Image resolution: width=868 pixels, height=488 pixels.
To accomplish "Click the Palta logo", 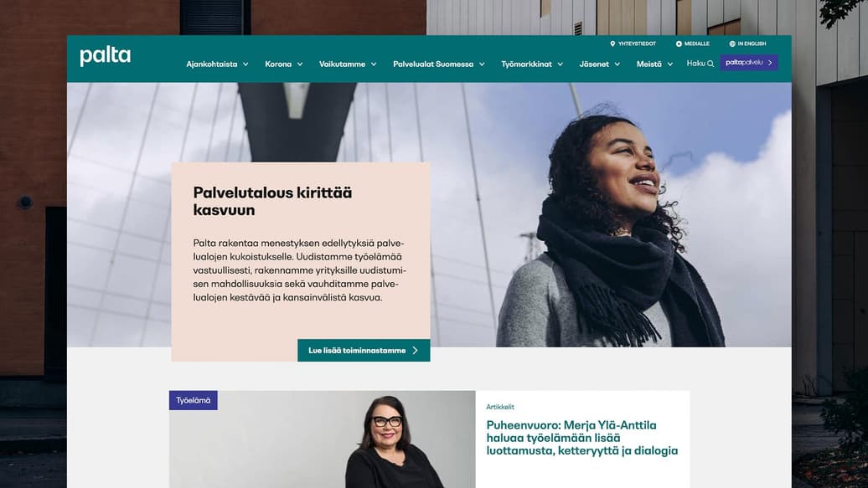I will 106,56.
